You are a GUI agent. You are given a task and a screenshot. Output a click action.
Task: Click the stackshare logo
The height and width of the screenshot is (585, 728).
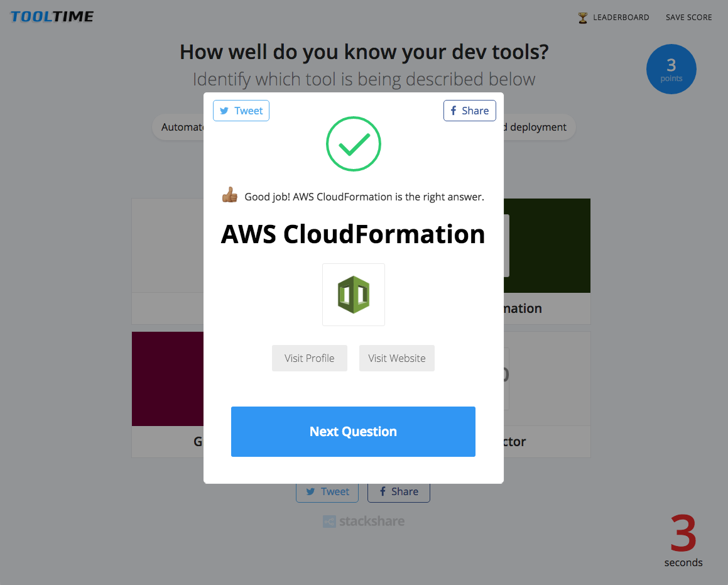click(364, 522)
